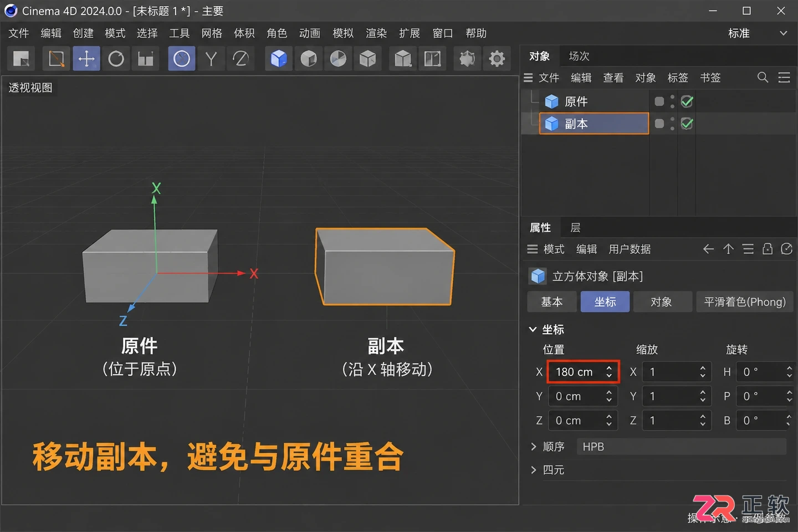The width and height of the screenshot is (798, 532).
Task: Toggle the X axis lock
Action: [x=182, y=59]
